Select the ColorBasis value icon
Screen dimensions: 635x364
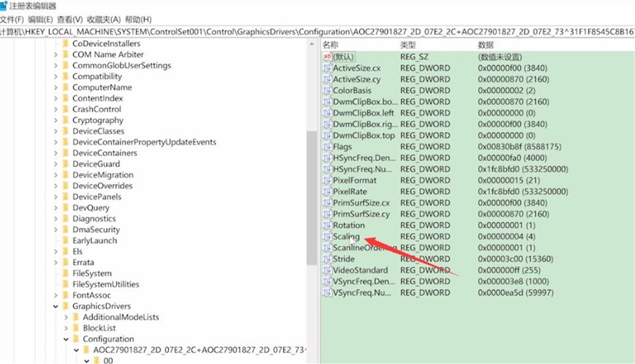327,90
